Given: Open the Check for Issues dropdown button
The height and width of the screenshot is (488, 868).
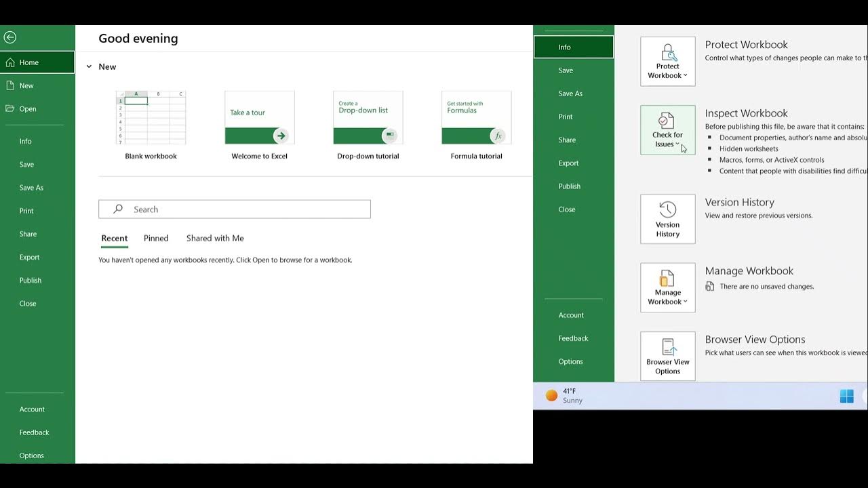Looking at the screenshot, I should (x=668, y=130).
